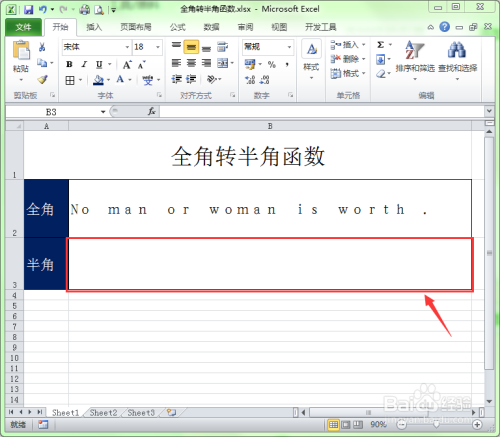This screenshot has width=500, height=437.
Task: Switch to Formulas (公式) tab
Action: click(x=177, y=27)
